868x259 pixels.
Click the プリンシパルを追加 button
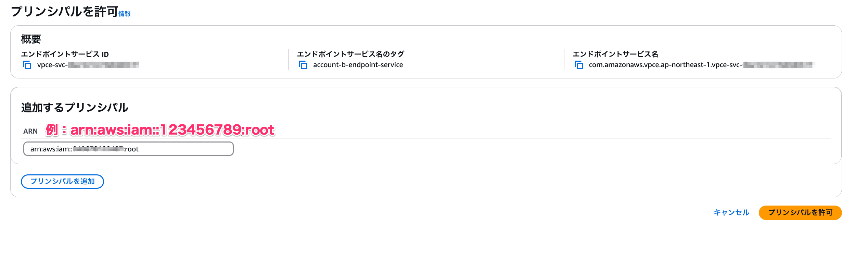click(x=62, y=181)
